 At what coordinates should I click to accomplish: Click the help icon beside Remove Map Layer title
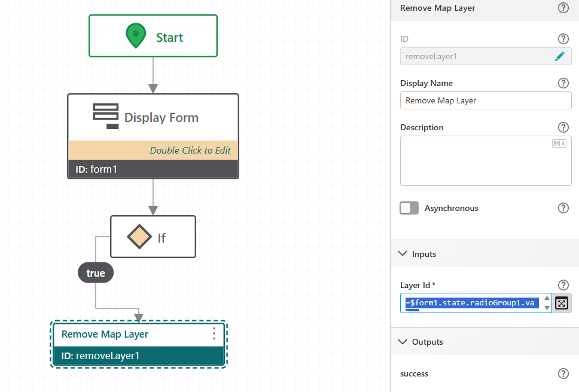tap(563, 8)
